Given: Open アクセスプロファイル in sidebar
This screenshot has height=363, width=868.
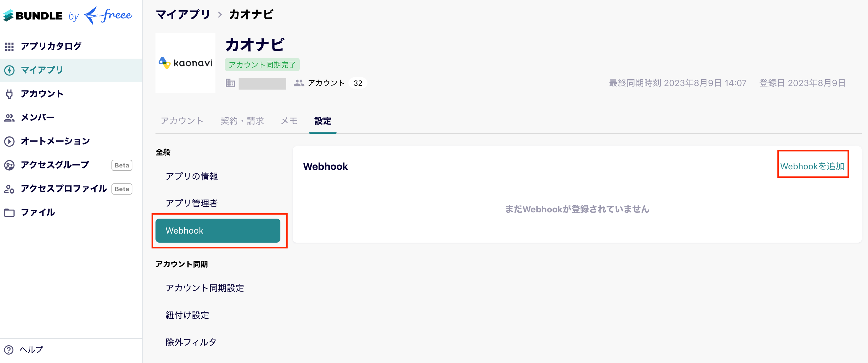Looking at the screenshot, I should [71, 189].
